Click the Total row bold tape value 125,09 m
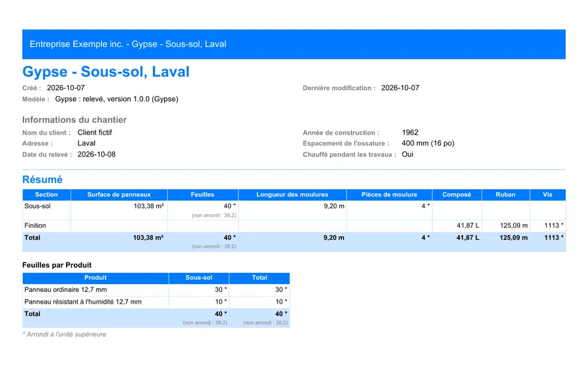 coord(514,238)
